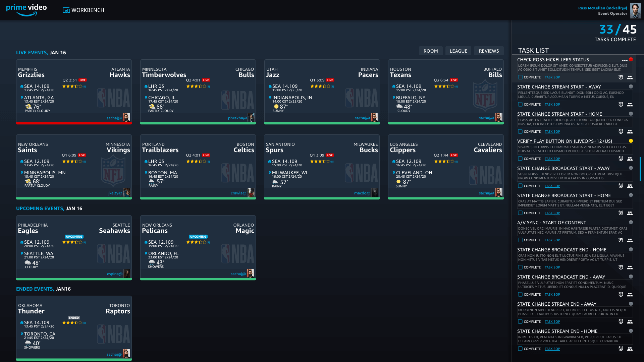This screenshot has width=644, height=362.
Task: Mark State Change Stream Start - Away complete
Action: 520,105
